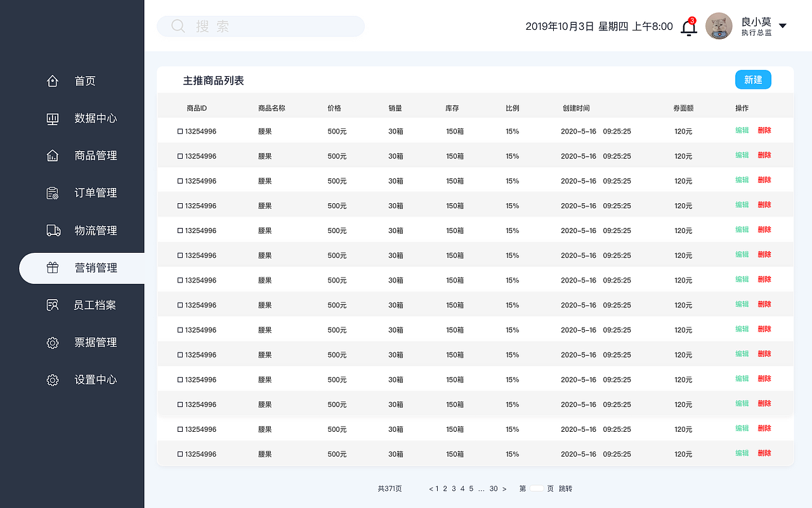Open 订单管理 via its clipboard icon

pyautogui.click(x=53, y=193)
